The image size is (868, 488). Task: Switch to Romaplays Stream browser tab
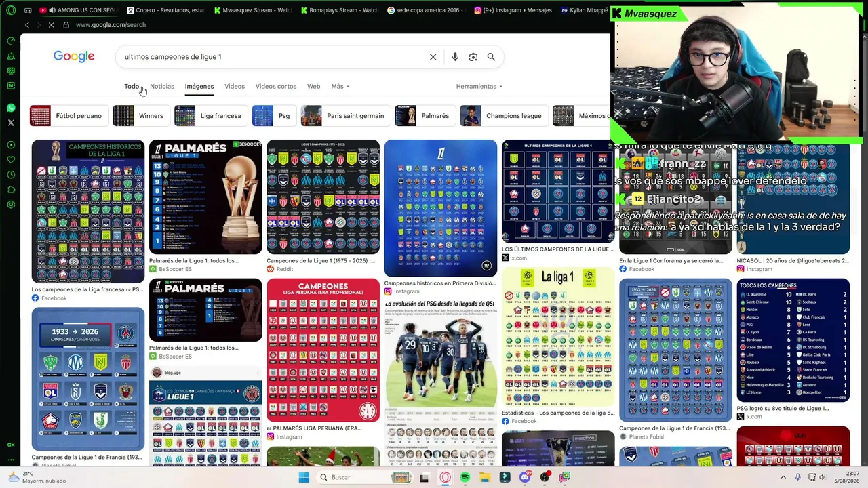(x=339, y=10)
